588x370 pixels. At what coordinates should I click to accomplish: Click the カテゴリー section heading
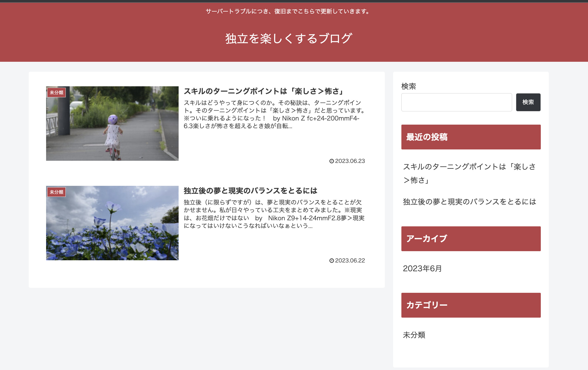pyautogui.click(x=427, y=305)
